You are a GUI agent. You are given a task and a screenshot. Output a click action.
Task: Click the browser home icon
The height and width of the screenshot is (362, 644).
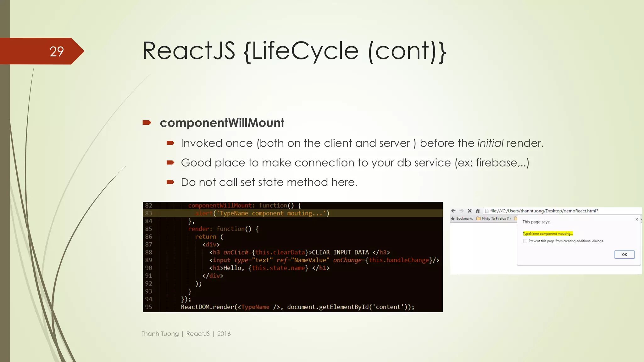click(478, 211)
